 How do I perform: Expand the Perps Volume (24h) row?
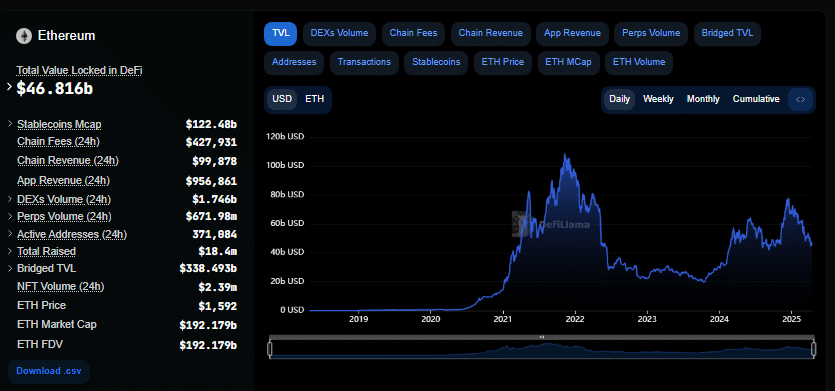click(x=10, y=216)
